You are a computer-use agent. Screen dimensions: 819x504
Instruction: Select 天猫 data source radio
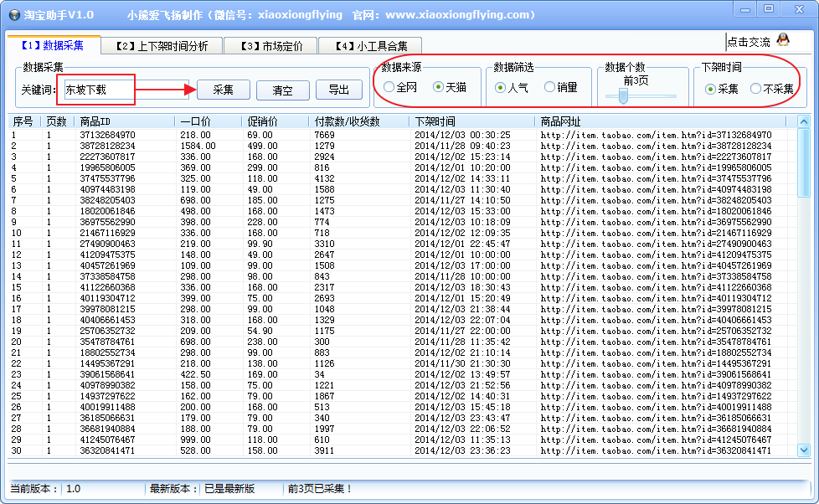450,87
